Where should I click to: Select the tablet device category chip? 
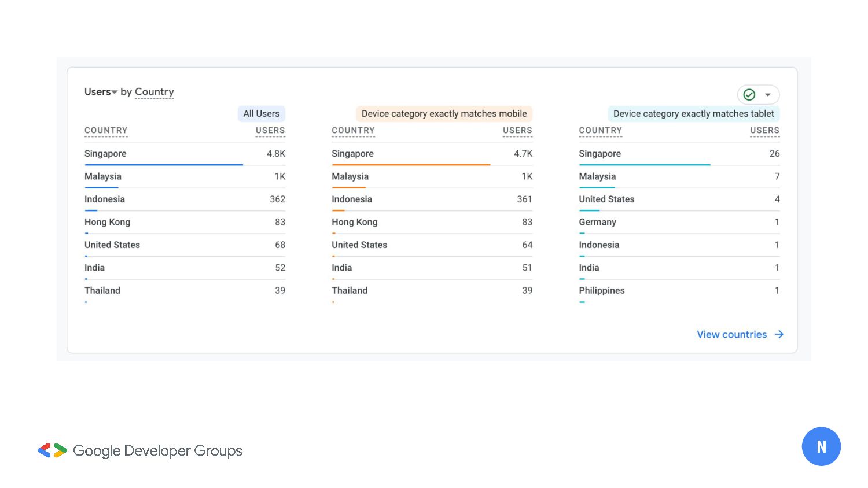pos(693,114)
